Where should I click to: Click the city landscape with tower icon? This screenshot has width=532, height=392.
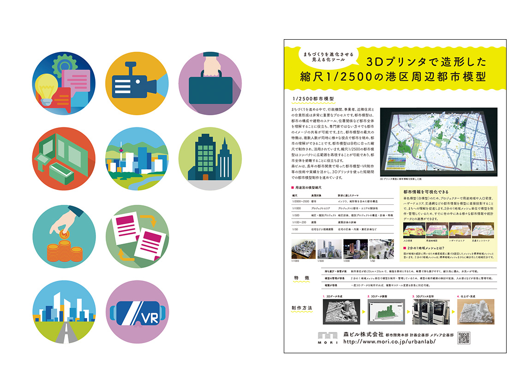point(137,159)
